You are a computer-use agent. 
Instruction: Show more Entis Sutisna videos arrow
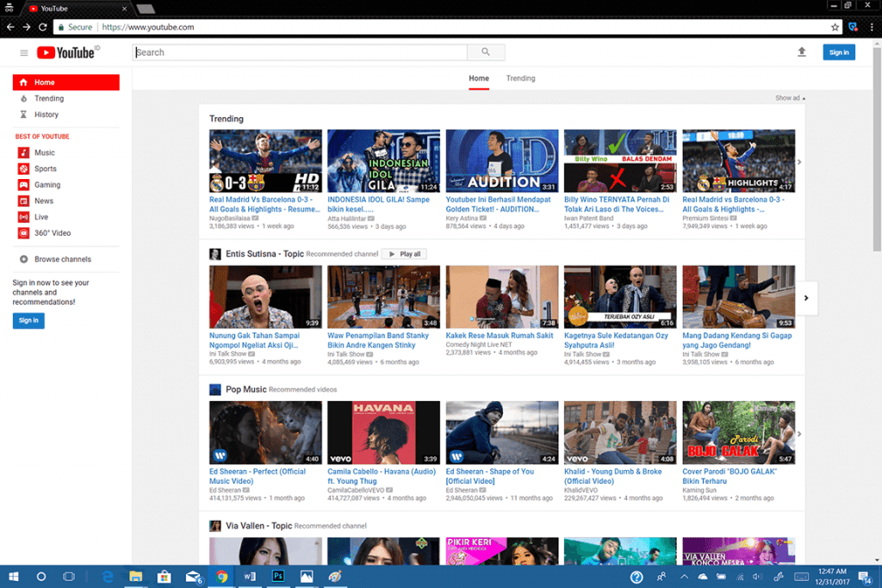[806, 298]
